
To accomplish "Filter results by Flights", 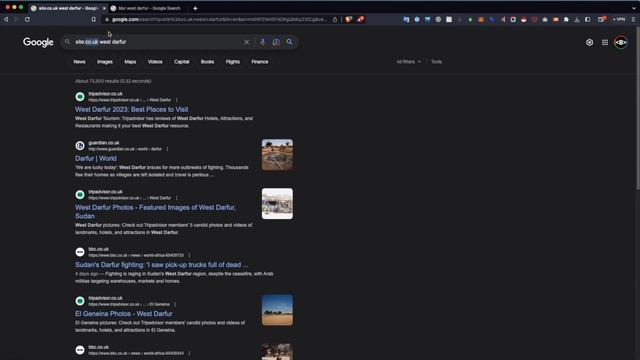I will (x=233, y=62).
